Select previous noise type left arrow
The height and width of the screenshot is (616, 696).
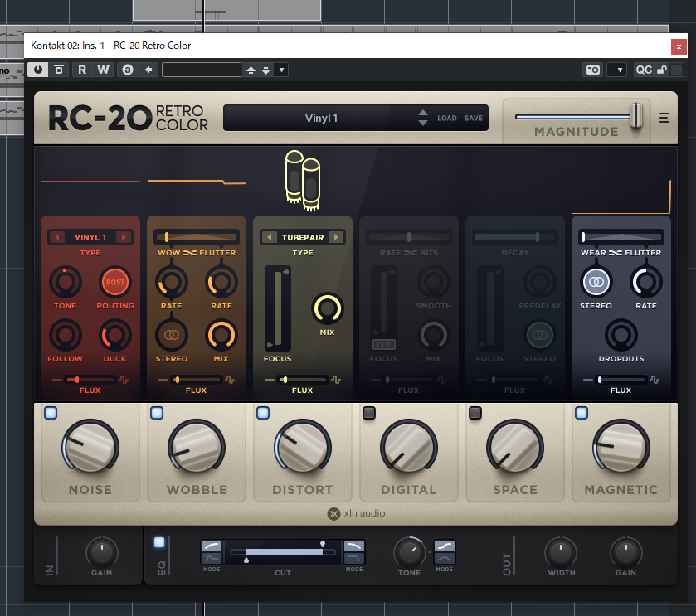(56, 237)
